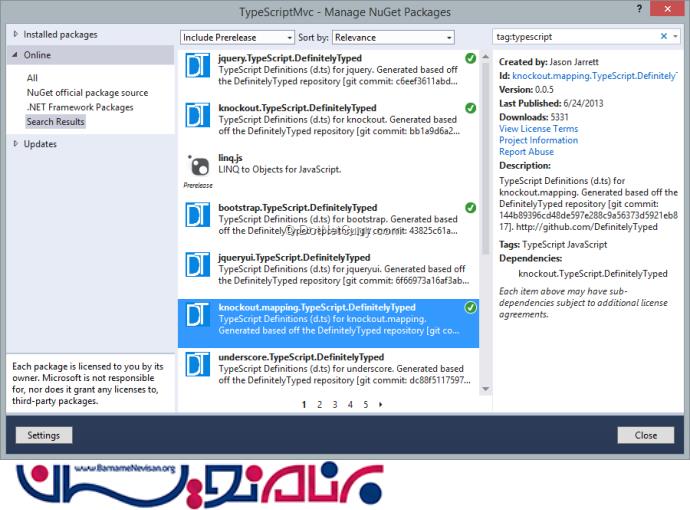Image resolution: width=690 pixels, height=510 pixels.
Task: Click the Settings button
Action: [44, 435]
